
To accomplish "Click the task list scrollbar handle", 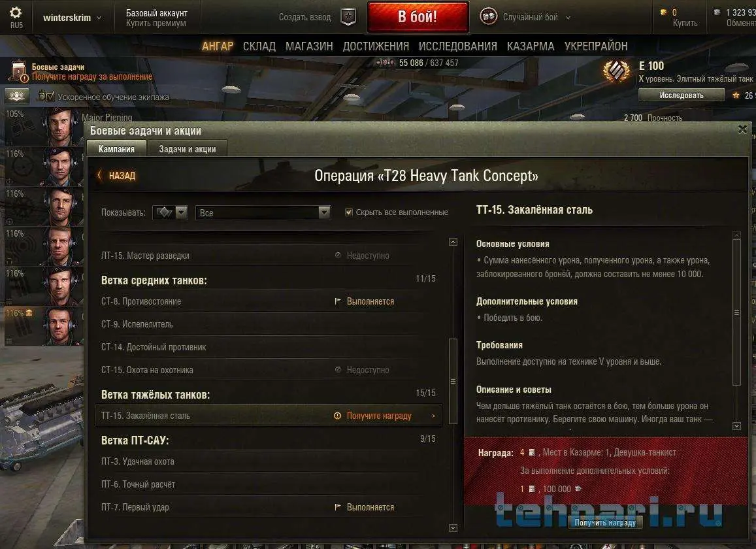I will coord(453,381).
